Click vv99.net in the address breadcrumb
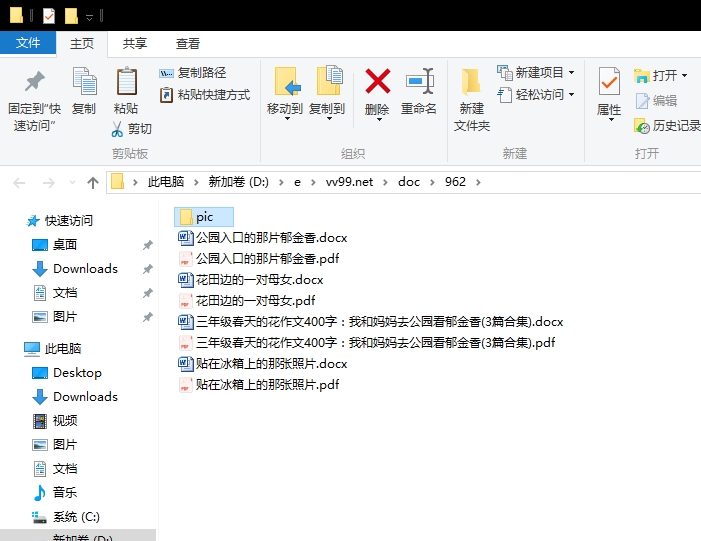Screen dimensions: 701x541 pos(349,182)
